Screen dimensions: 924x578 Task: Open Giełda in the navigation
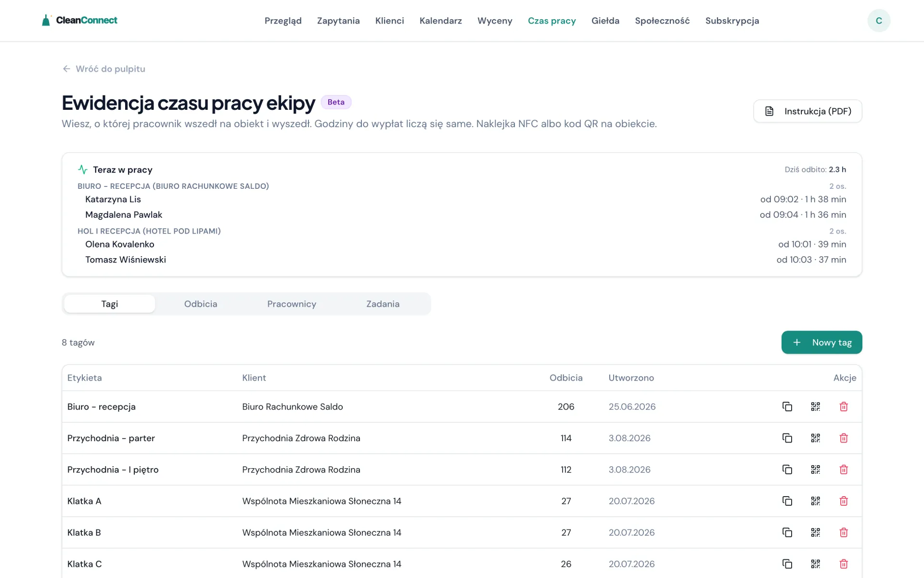(605, 21)
